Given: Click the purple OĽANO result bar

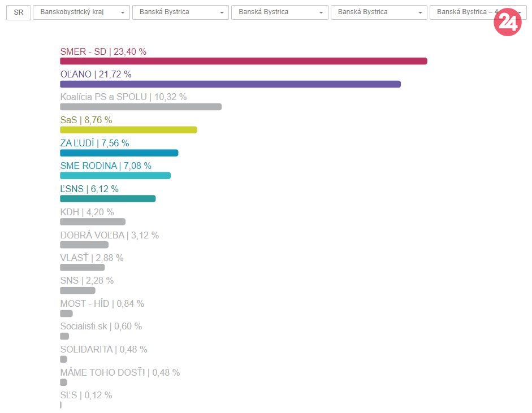Looking at the screenshot, I should (x=230, y=84).
